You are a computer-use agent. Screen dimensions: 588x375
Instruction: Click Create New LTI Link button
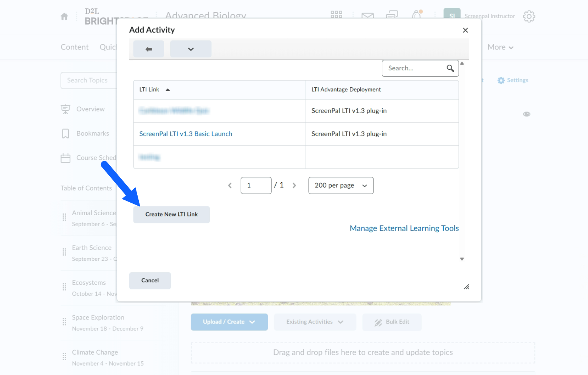click(171, 214)
